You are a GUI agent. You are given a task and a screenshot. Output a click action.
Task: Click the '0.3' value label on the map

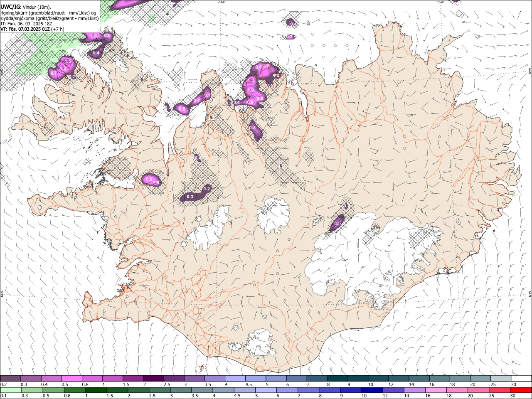tap(190, 197)
